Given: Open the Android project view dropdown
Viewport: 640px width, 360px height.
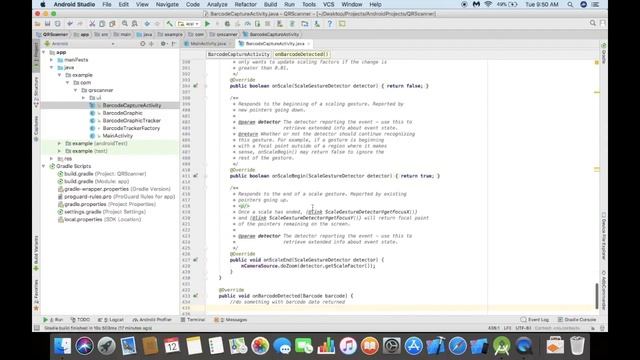Looking at the screenshot, I should 79,44.
